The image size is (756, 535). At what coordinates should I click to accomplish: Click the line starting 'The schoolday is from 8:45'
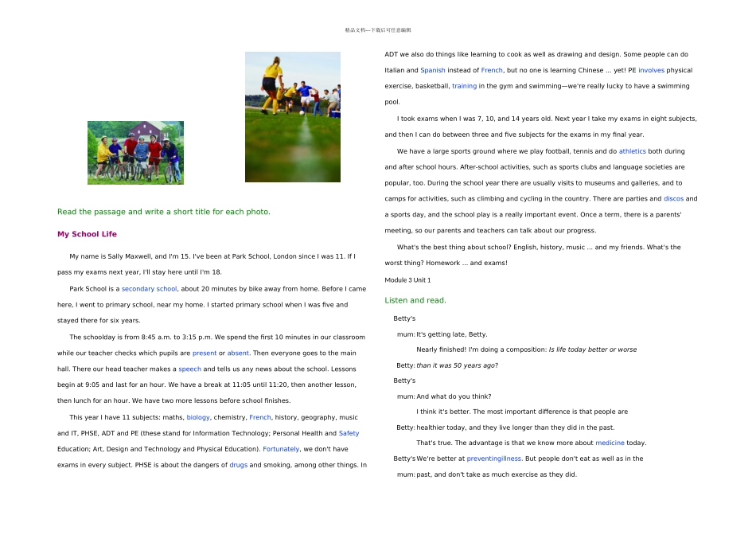217,338
